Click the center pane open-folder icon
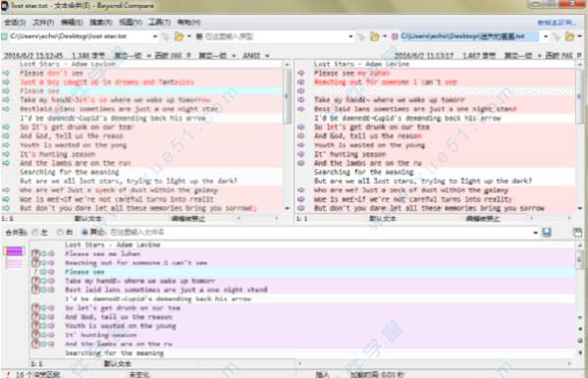The width and height of the screenshot is (588, 378). point(374,36)
